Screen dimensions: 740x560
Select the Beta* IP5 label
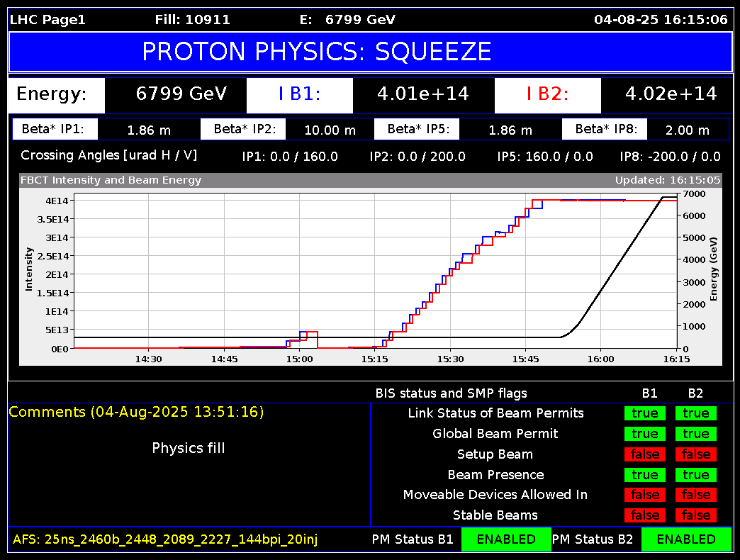(423, 130)
